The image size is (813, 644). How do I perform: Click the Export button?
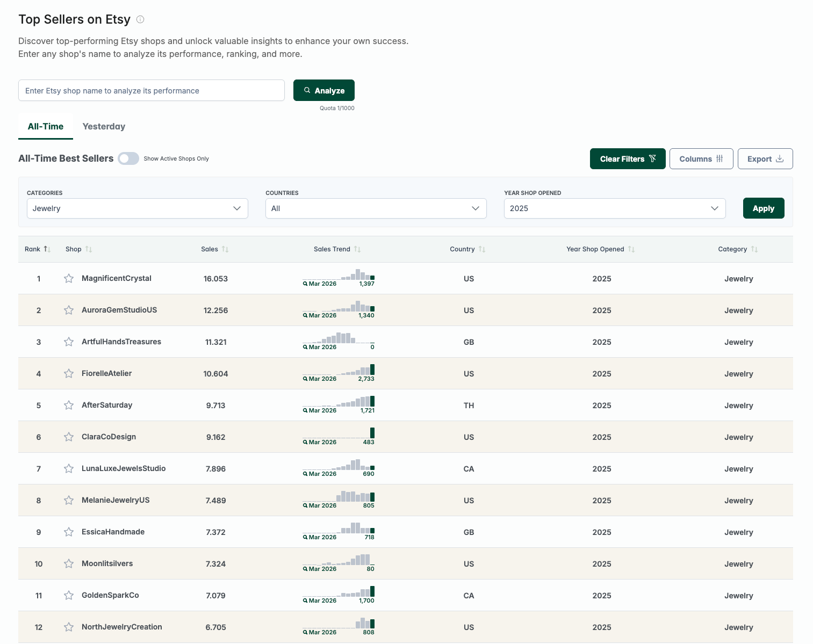(x=765, y=159)
